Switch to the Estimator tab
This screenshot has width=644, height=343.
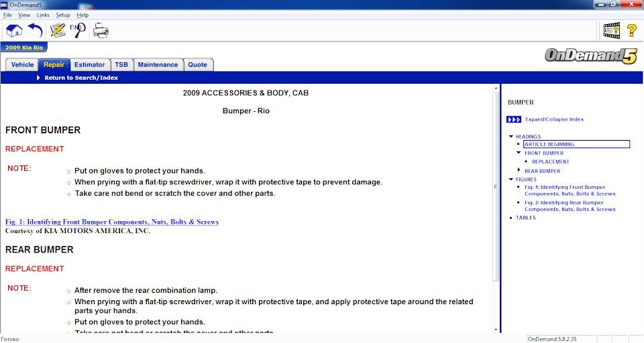click(89, 65)
